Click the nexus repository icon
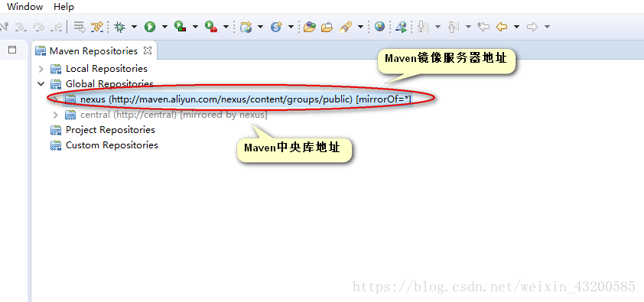 click(x=70, y=99)
